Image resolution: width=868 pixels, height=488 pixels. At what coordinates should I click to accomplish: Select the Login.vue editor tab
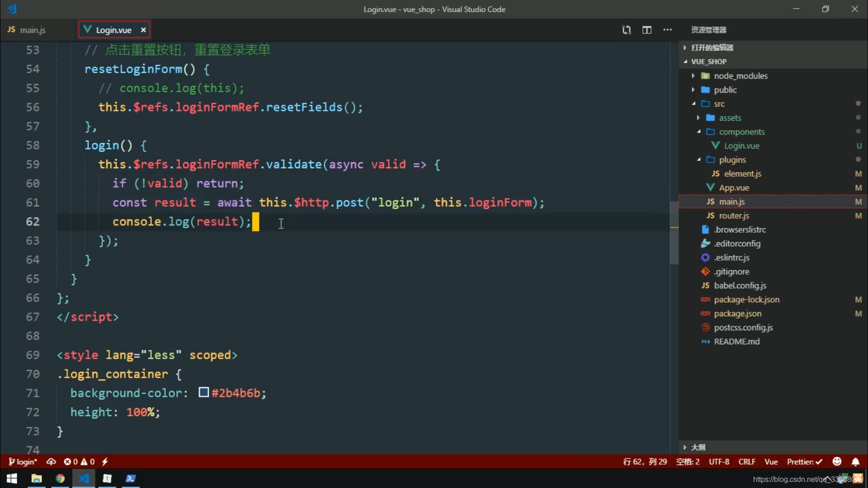tap(114, 30)
